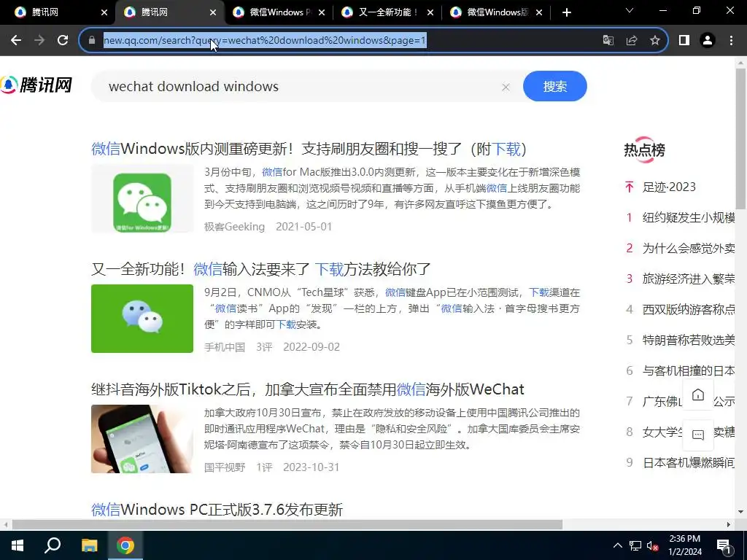Click 3评 comment count
Screen dimensions: 747x560
(264, 346)
